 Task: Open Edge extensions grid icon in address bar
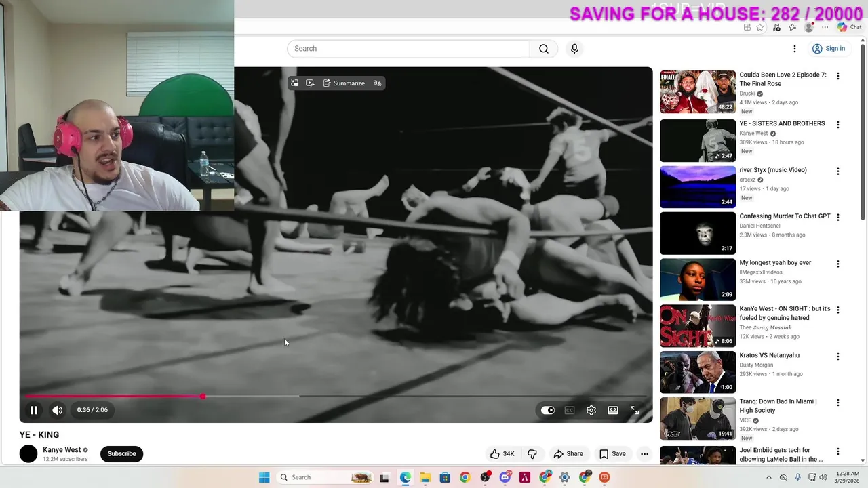point(747,27)
